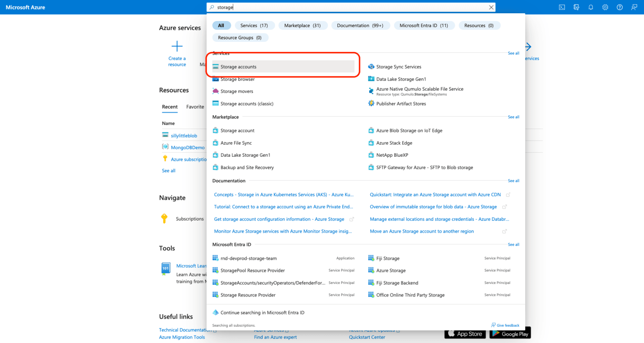
Task: Open Azure Cloud Shell from the top bar
Action: 562,7
